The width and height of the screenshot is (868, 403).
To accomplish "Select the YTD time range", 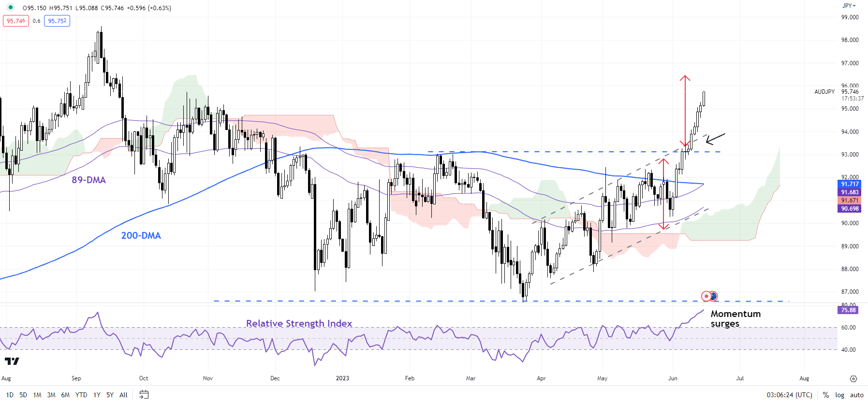I will pos(81,395).
